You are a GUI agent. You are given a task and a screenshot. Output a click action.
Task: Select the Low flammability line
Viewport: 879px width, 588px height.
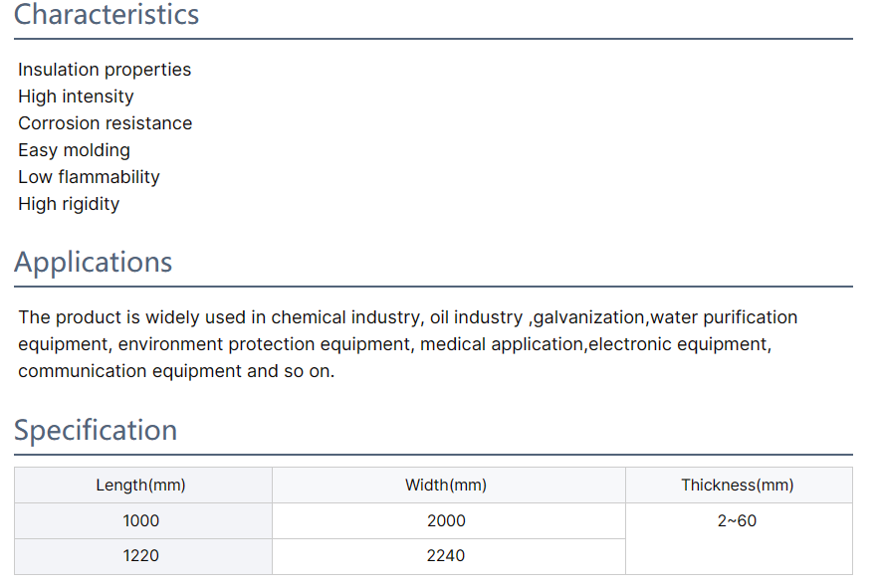coord(89,177)
